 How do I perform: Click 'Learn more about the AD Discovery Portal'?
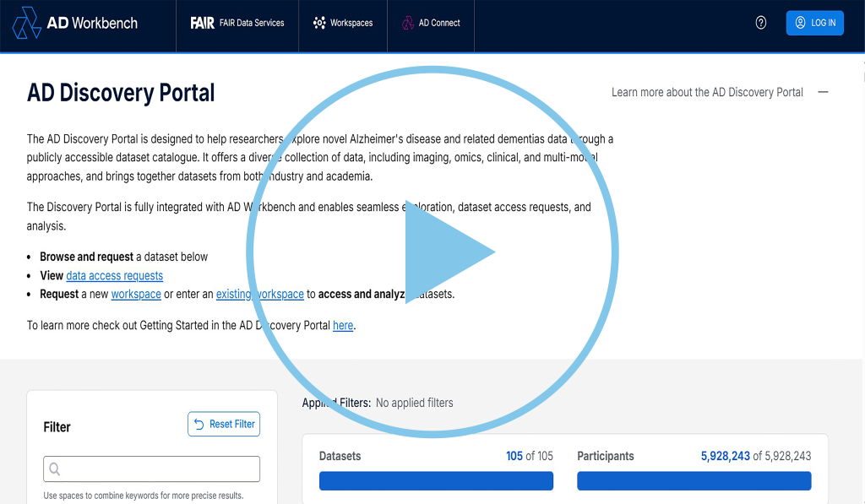(x=707, y=92)
